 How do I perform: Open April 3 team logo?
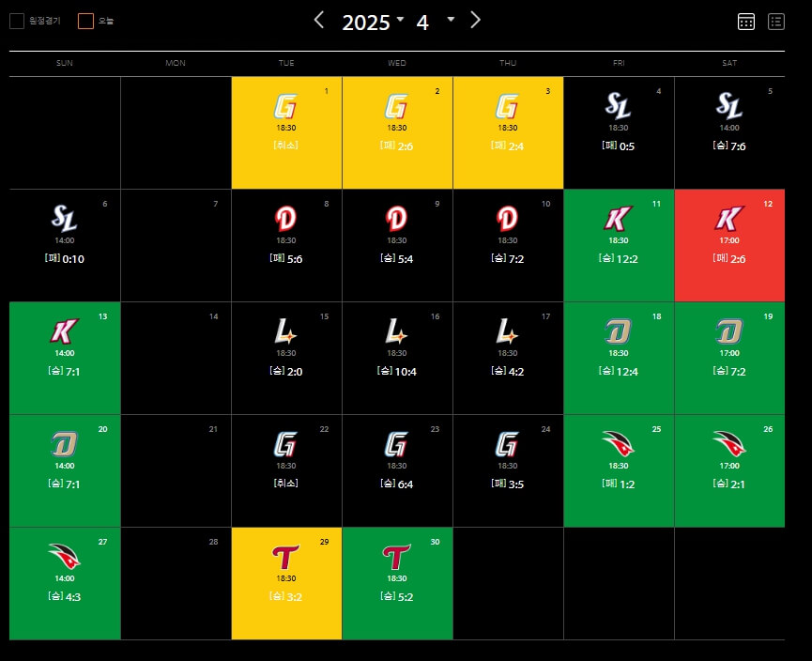pos(508,107)
